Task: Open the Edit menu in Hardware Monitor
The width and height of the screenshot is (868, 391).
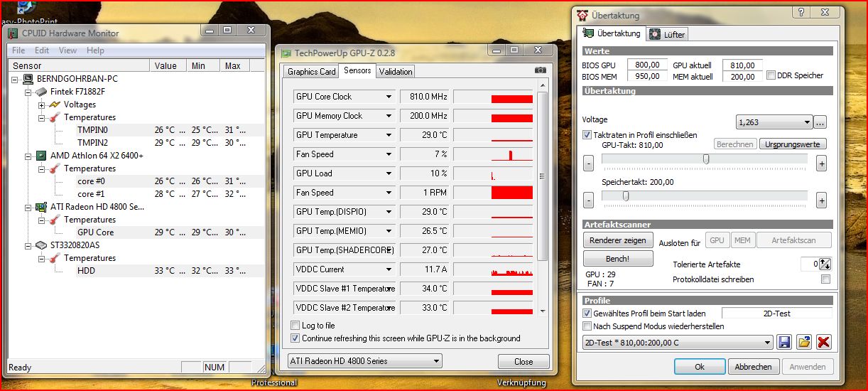Action: (x=42, y=50)
